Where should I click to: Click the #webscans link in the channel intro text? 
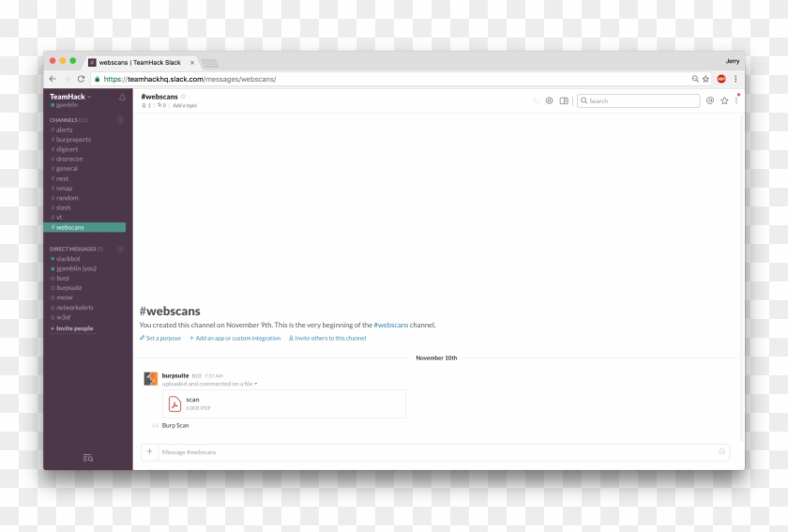point(391,325)
